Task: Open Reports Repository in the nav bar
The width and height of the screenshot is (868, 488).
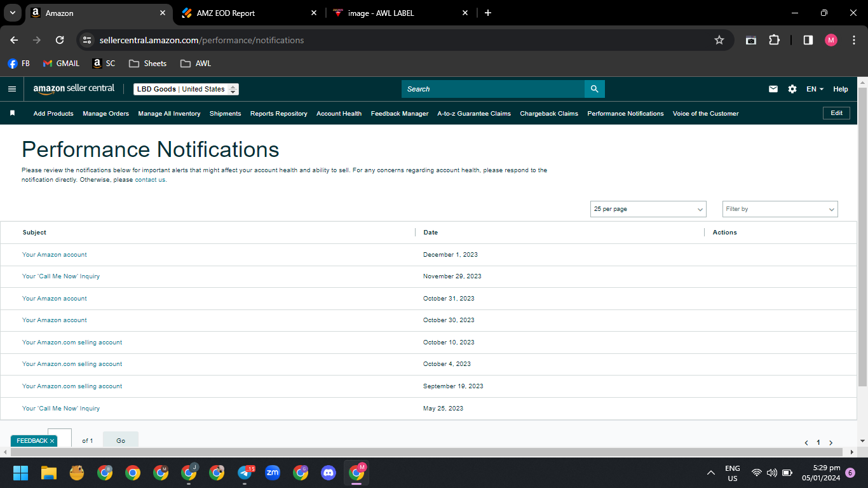Action: coord(278,113)
